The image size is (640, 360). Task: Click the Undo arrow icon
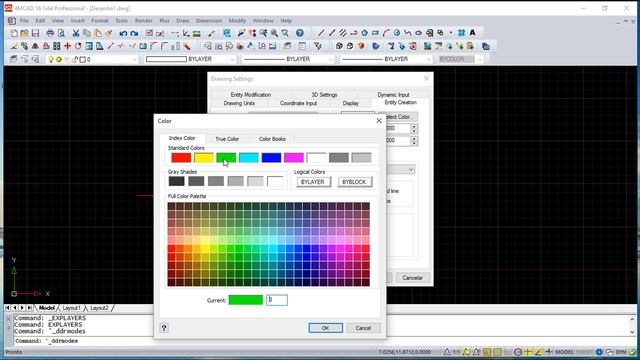click(123, 33)
